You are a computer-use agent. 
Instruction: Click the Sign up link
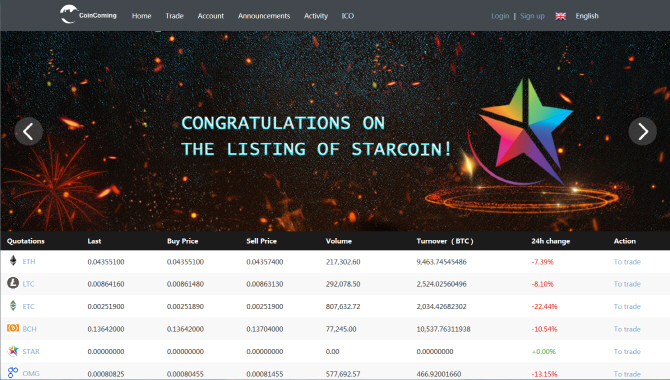[532, 16]
